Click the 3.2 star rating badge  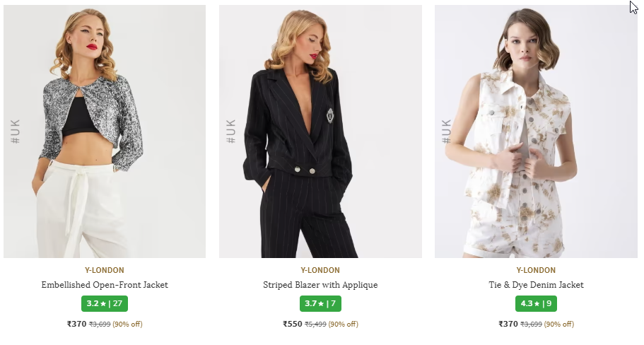(105, 303)
